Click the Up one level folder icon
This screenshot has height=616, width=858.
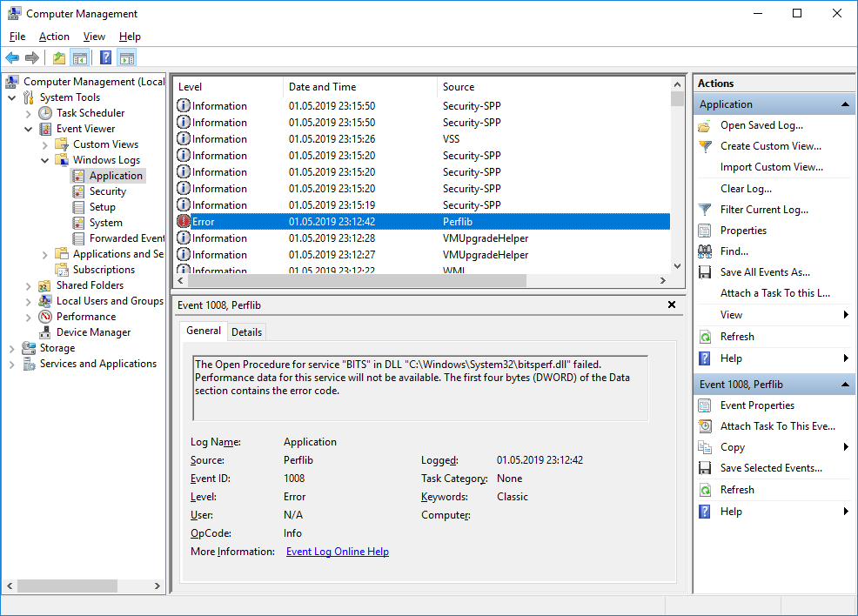tap(59, 57)
